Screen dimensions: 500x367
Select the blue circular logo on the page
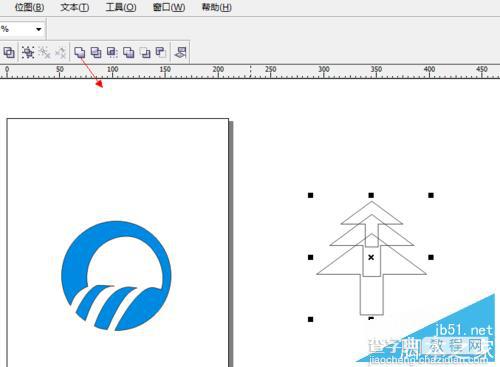coord(116,276)
